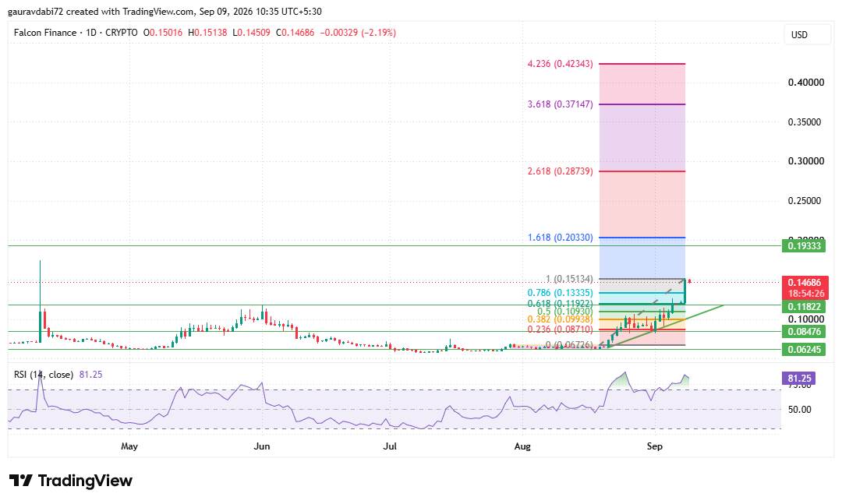Click the 2.618 (0.28739) extension line label
This screenshot has width=842, height=504.
pyautogui.click(x=560, y=171)
